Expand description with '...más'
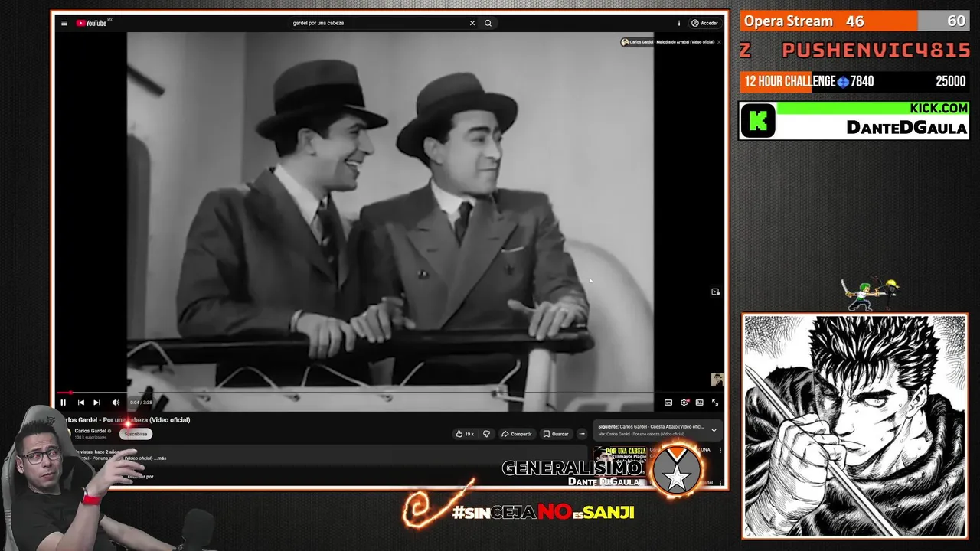Screen dimensions: 980x551 160,458
